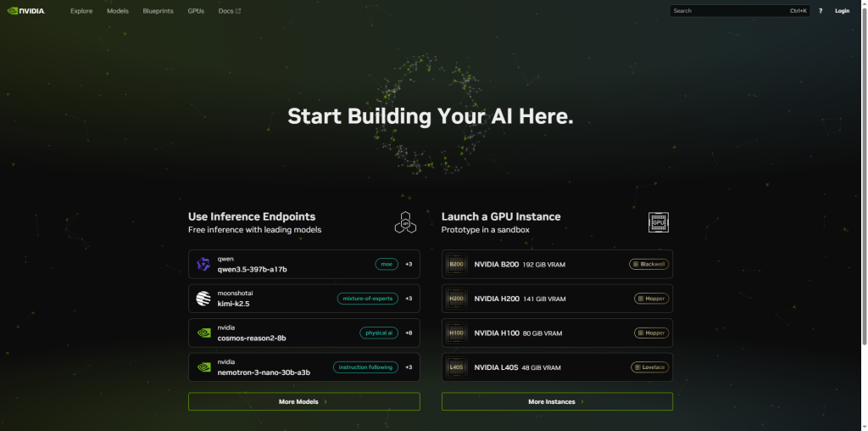Click the physical ai tag
The width and height of the screenshot is (868, 431).
point(379,333)
